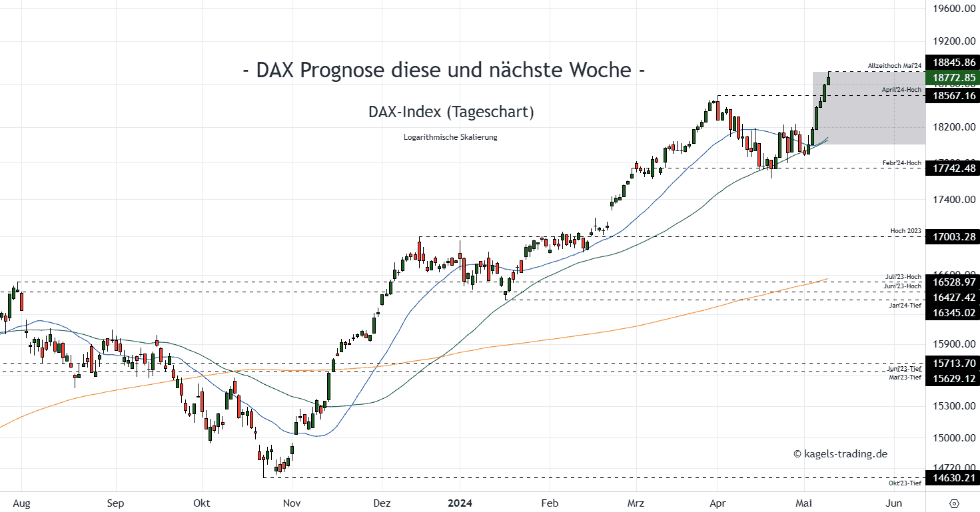980x512 pixels.
Task: Click the Aug label on time axis
Action: click(21, 503)
